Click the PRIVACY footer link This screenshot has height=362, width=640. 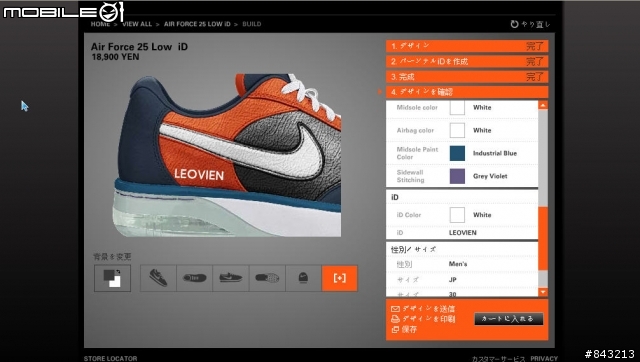point(544,358)
